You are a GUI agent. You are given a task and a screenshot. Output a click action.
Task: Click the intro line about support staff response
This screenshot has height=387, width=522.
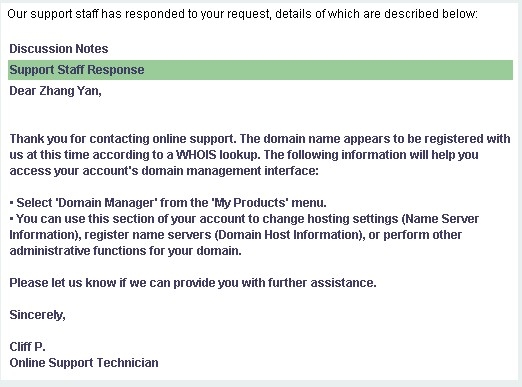click(x=242, y=14)
